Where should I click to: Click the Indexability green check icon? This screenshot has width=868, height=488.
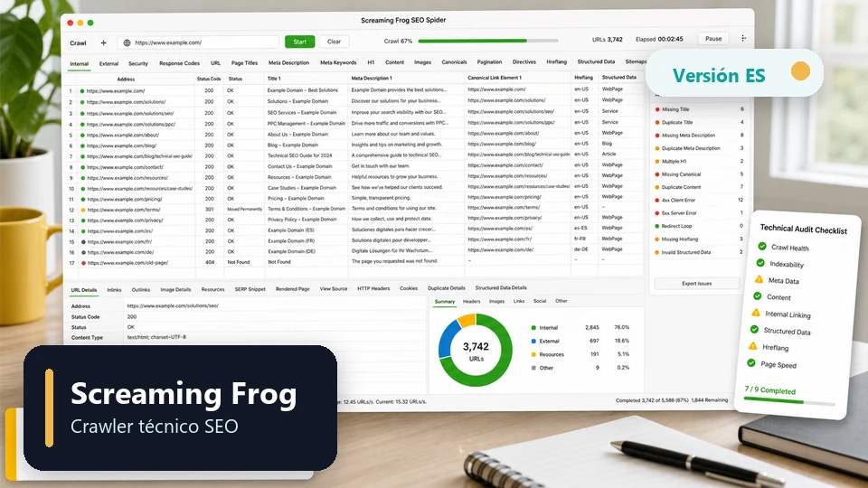(x=760, y=263)
